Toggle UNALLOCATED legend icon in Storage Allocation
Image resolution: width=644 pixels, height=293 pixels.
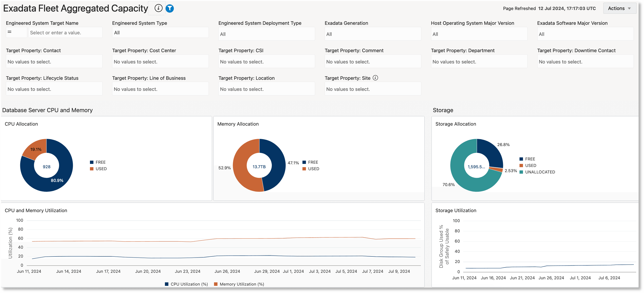pos(521,172)
